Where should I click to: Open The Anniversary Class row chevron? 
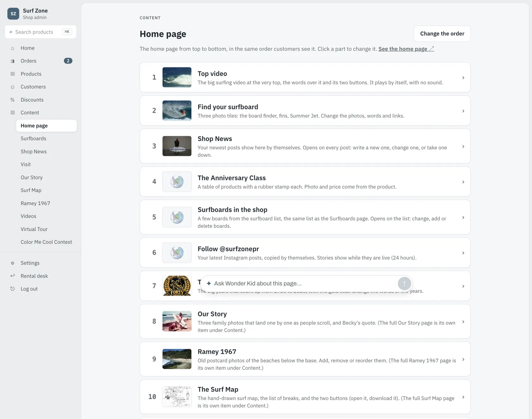pos(463,182)
